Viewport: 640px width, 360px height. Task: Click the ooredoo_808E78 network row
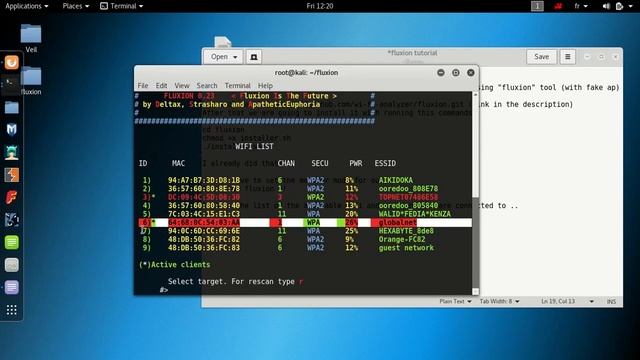(304, 189)
